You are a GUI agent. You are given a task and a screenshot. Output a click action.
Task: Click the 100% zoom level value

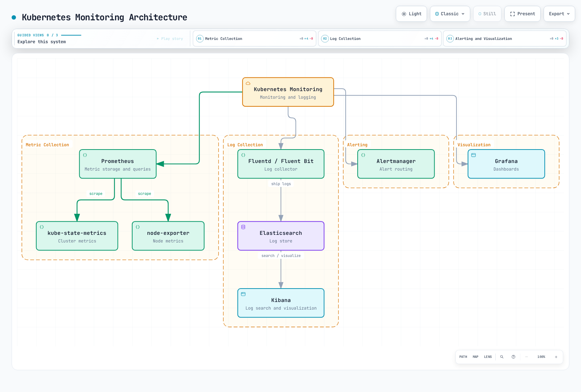541,357
